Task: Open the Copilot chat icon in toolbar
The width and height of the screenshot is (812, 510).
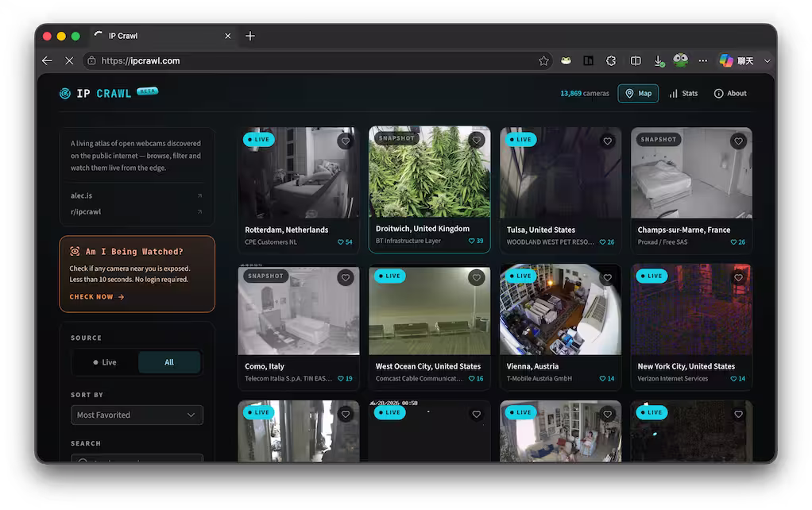Action: pos(726,60)
